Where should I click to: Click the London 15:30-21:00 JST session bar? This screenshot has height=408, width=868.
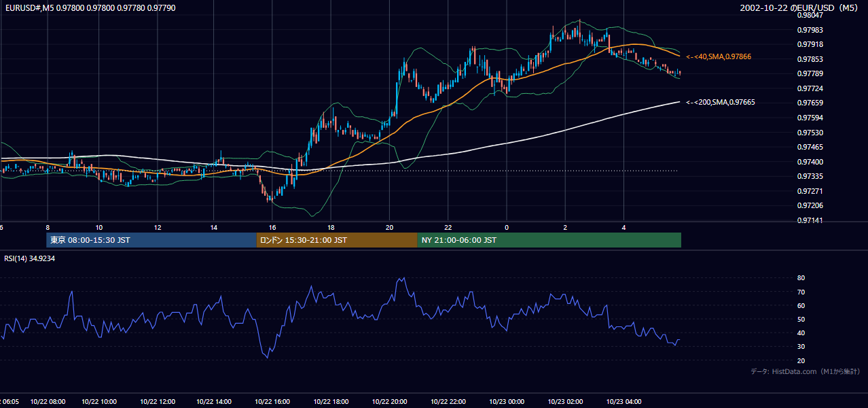[337, 240]
